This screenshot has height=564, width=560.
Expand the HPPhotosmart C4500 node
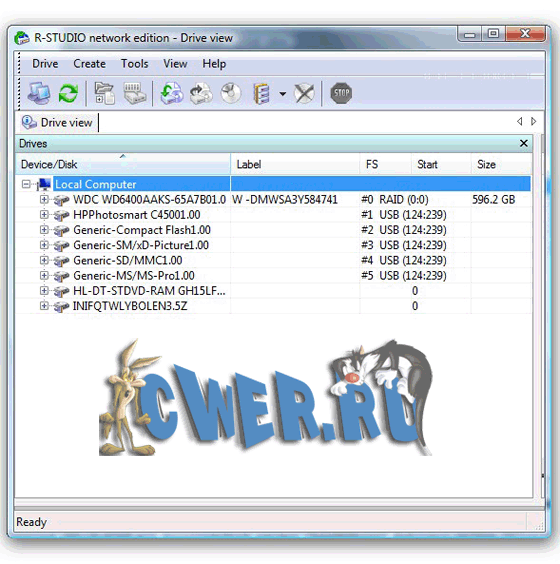pyautogui.click(x=44, y=215)
